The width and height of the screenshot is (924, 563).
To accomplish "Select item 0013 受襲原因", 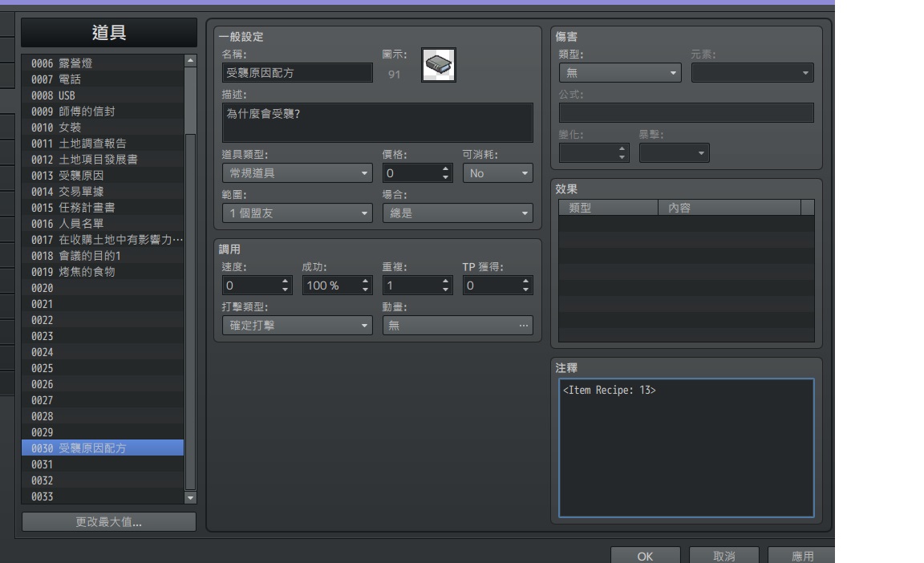I will 103,176.
